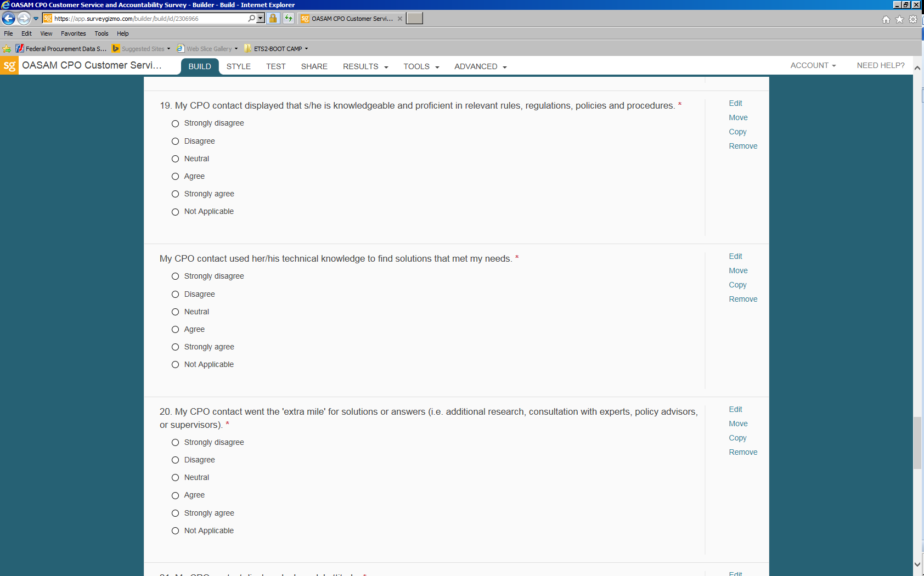Open the File menu
This screenshot has width=924, height=576.
[8, 33]
